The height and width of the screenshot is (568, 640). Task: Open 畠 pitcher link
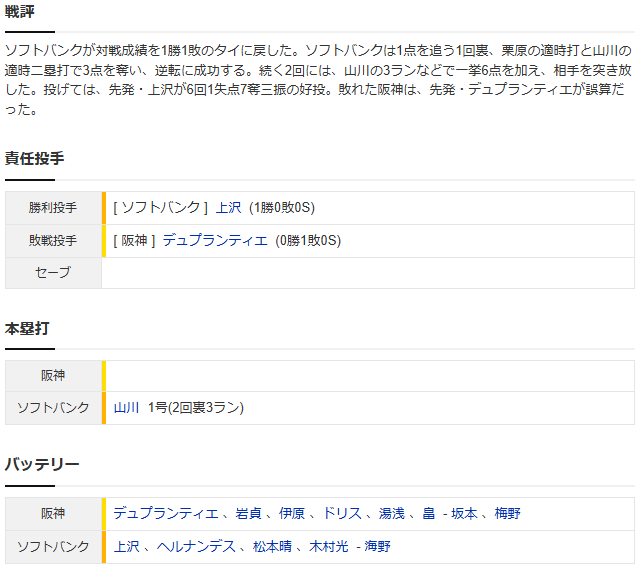(429, 513)
